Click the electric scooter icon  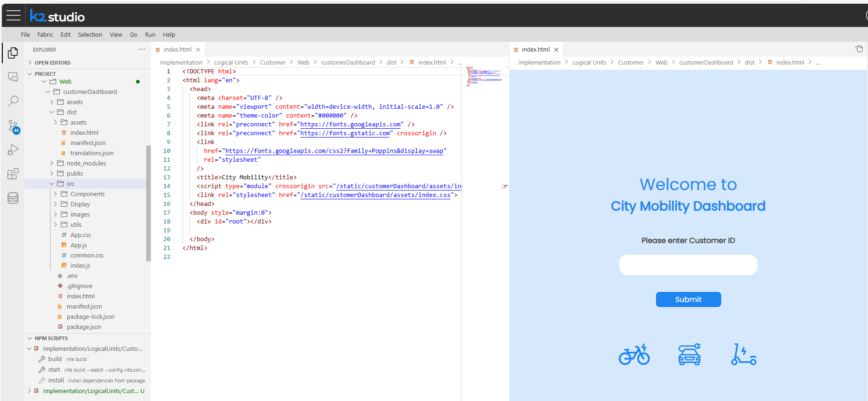(x=744, y=355)
